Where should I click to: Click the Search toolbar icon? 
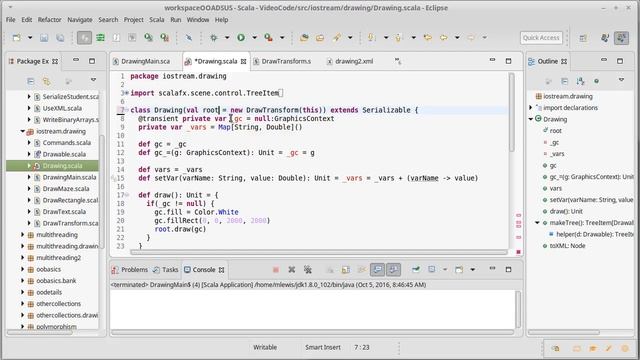tap(336, 38)
